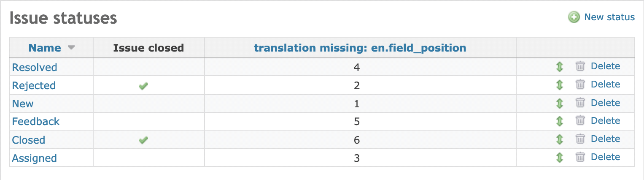This screenshot has height=180, width=644.
Task: Open the Assigned status link
Action: 34,158
